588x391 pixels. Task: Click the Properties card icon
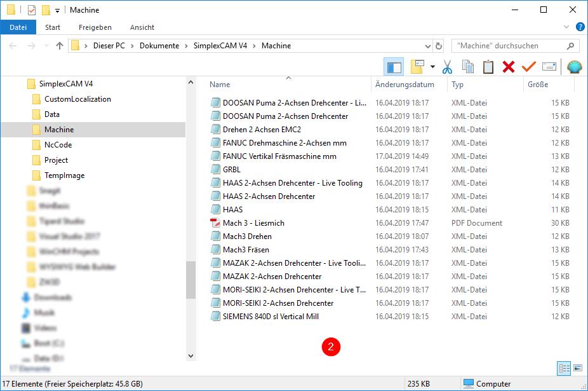click(x=549, y=67)
